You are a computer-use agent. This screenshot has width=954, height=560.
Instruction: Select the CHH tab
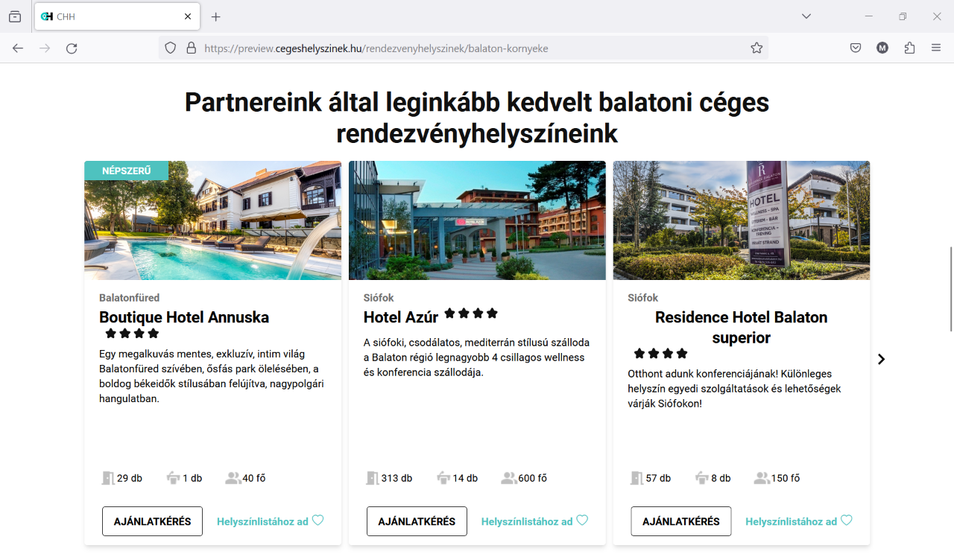tap(117, 16)
